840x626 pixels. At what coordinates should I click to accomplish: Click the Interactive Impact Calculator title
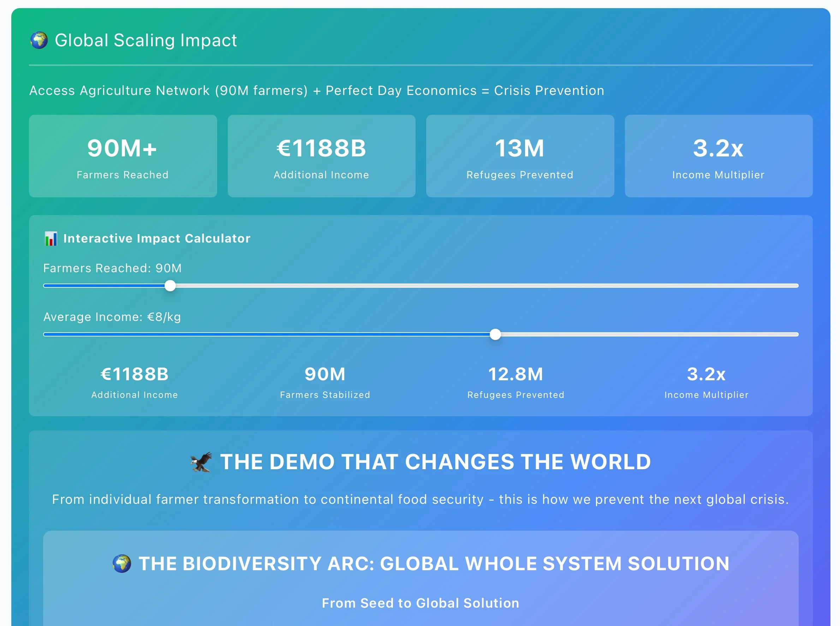click(x=157, y=238)
